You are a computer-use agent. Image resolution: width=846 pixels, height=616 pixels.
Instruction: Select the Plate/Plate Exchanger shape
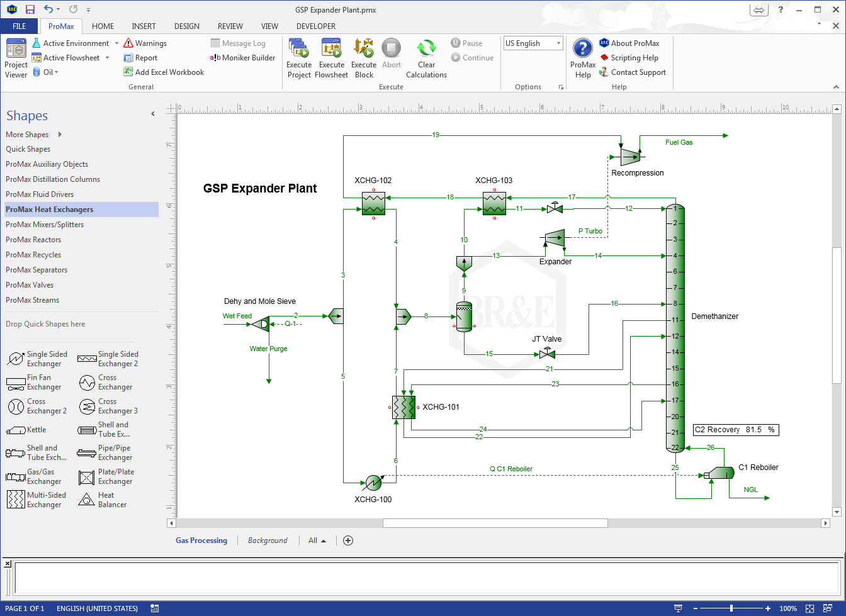pos(106,476)
